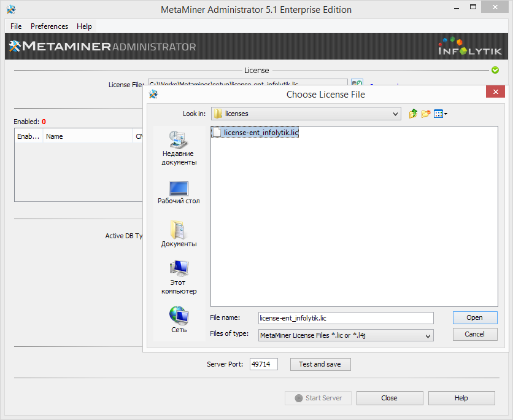Select license-ent_infolytik.lic file
Screen dimensions: 513x420
coord(255,132)
